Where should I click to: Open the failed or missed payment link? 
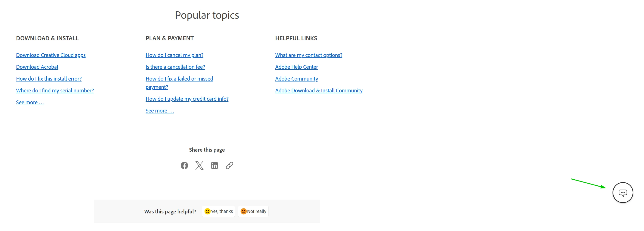click(x=179, y=83)
